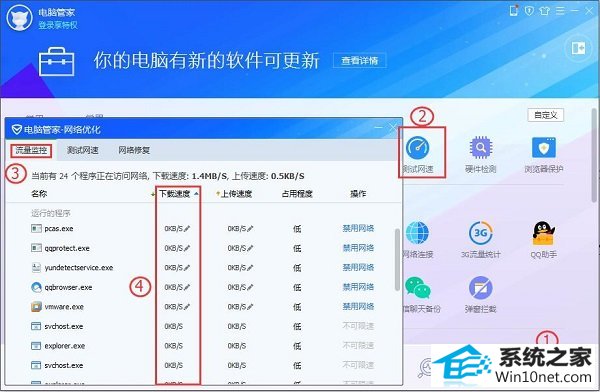The image size is (600, 392).
Task: Edit upload limit pencil for pcas.exe
Action: point(250,229)
